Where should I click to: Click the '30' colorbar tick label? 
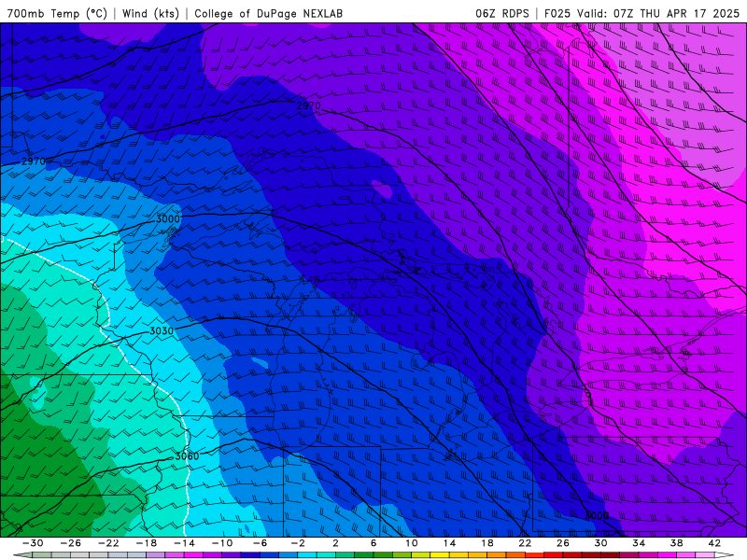click(x=600, y=543)
